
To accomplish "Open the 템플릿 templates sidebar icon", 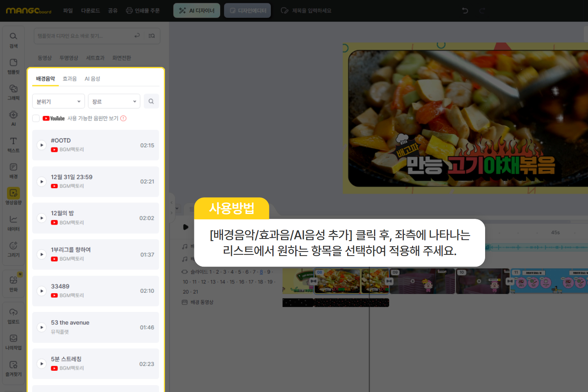I will click(x=13, y=66).
